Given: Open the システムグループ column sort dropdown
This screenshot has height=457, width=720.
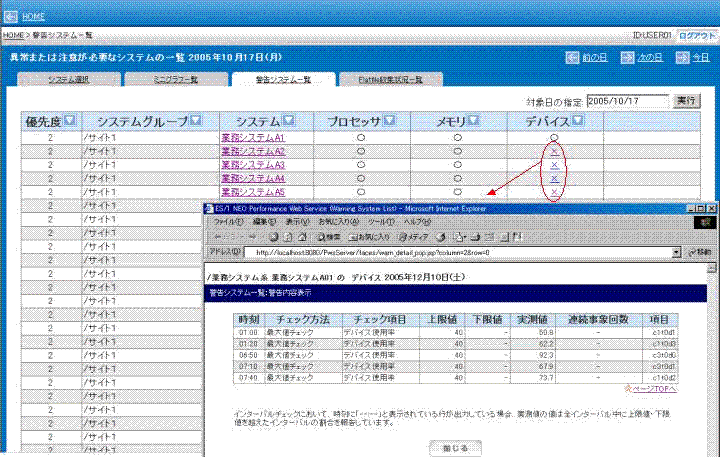Looking at the screenshot, I should pos(196,121).
